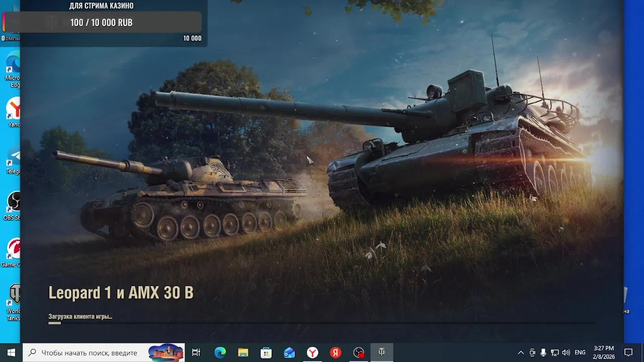Open the notification center icon

coord(628,352)
